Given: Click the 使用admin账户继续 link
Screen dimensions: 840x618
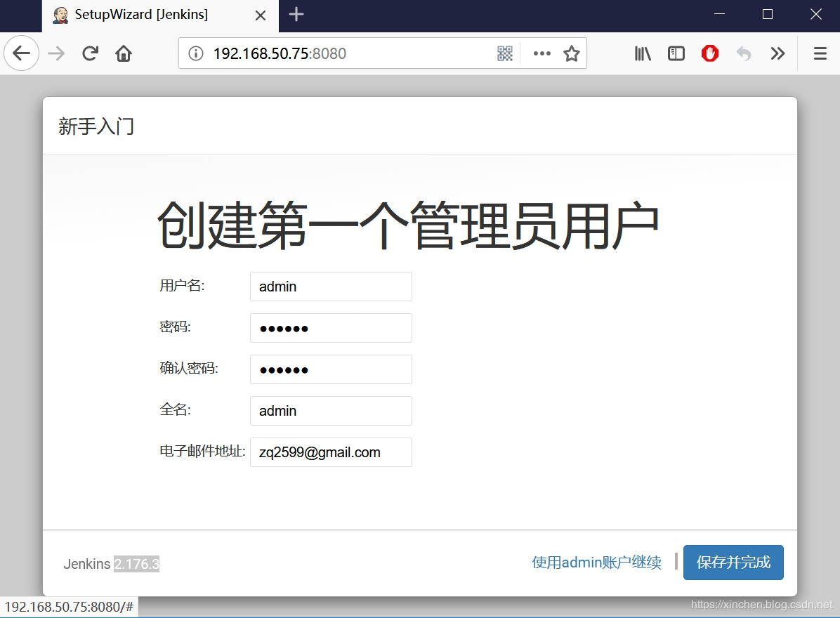Looking at the screenshot, I should [596, 563].
